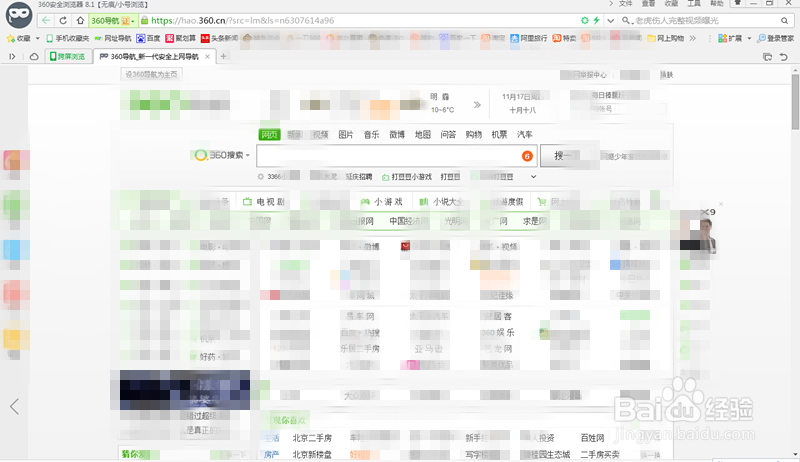Open 聚划算 bookmark
Viewport: 800px width, 462px height.
pos(180,38)
